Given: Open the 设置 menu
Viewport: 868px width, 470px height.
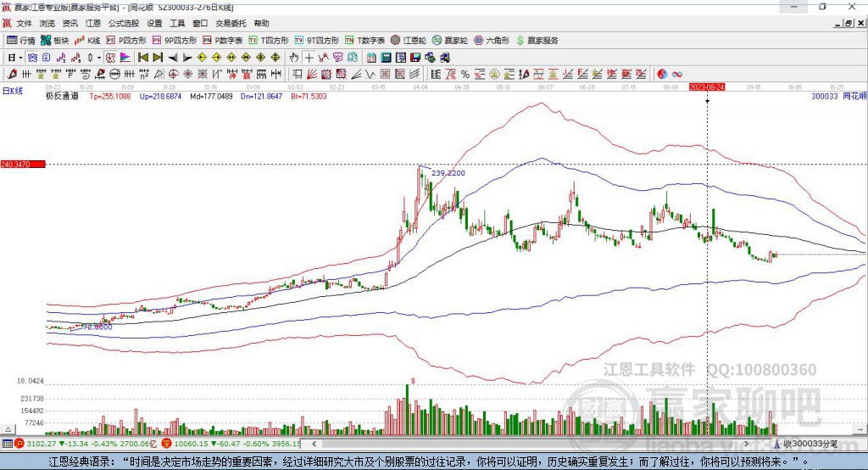Looking at the screenshot, I should click(x=154, y=23).
